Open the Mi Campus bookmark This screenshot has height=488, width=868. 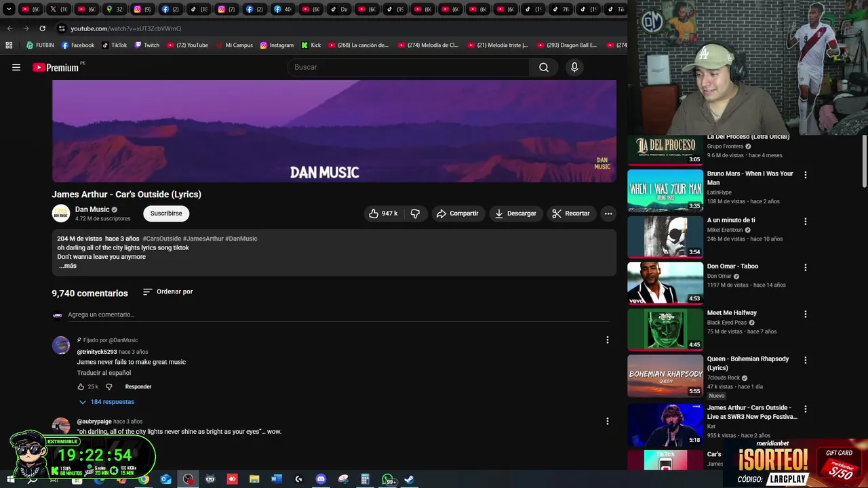click(x=235, y=45)
